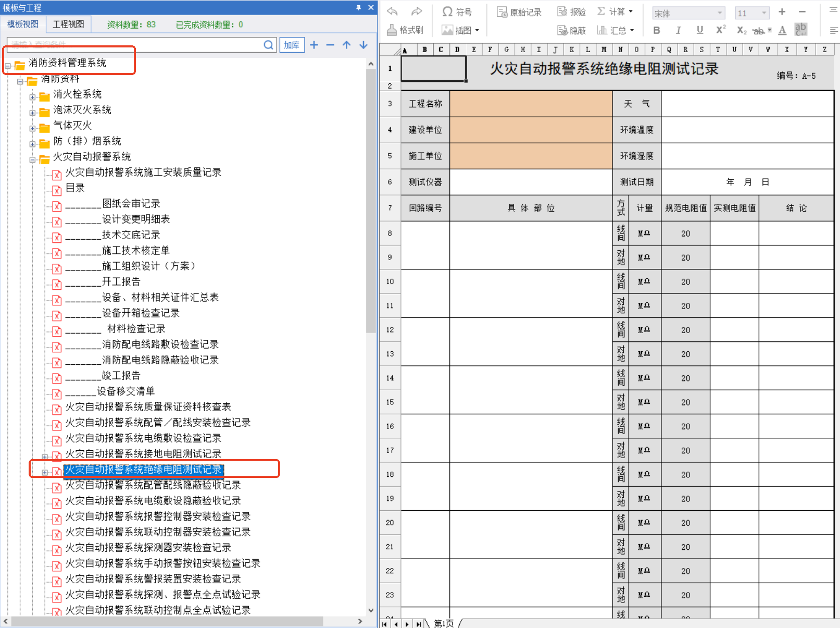Screen dimensions: 840x628
Task: Toggle underline formatting
Action: pos(699,30)
